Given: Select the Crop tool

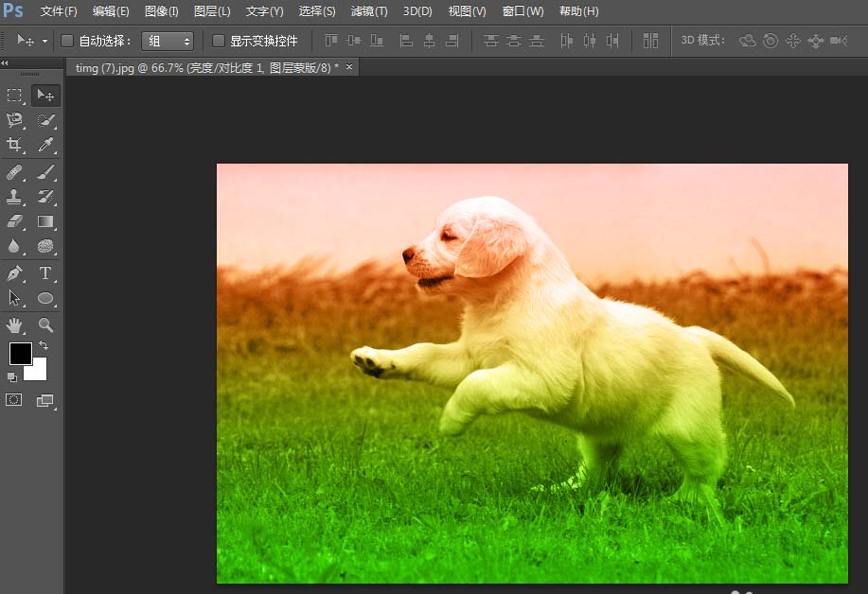Looking at the screenshot, I should tap(14, 145).
